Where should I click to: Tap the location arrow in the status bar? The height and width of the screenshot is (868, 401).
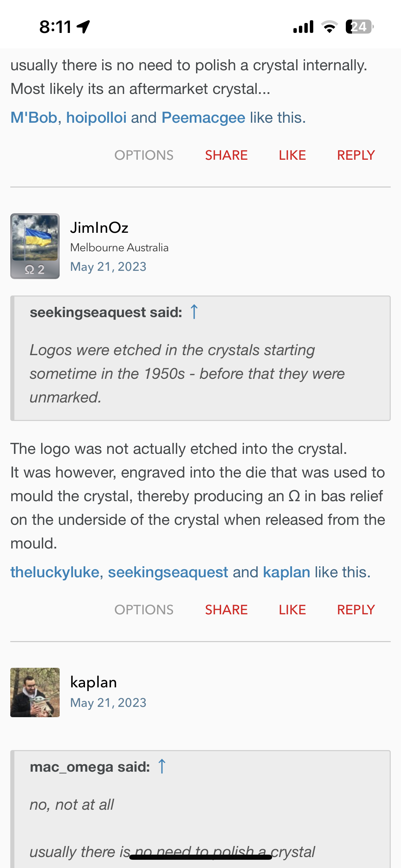[83, 26]
